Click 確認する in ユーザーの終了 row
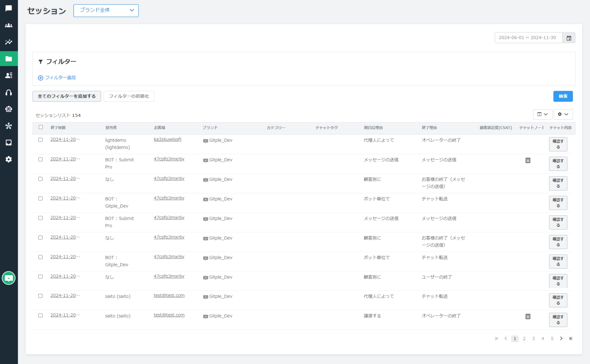This screenshot has width=590, height=364. tap(558, 281)
